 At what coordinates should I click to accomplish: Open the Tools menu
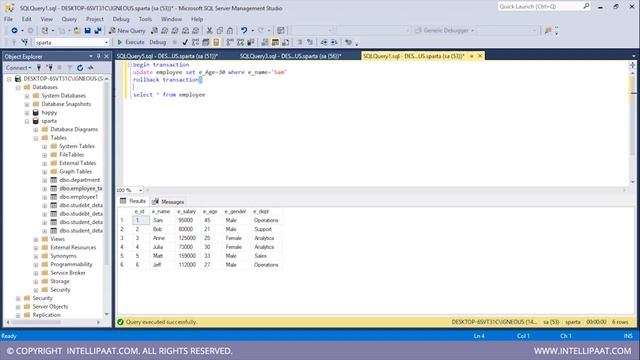point(145,19)
